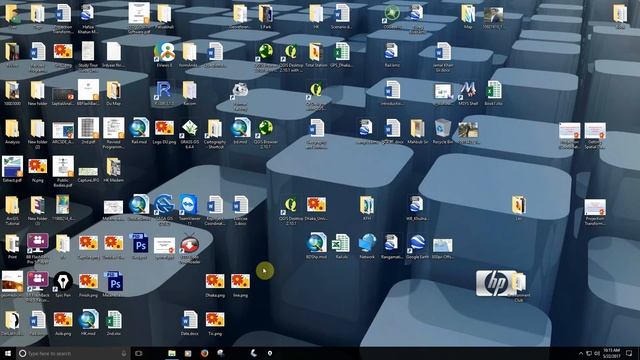Open the 3 Park folder

[x=266, y=15]
